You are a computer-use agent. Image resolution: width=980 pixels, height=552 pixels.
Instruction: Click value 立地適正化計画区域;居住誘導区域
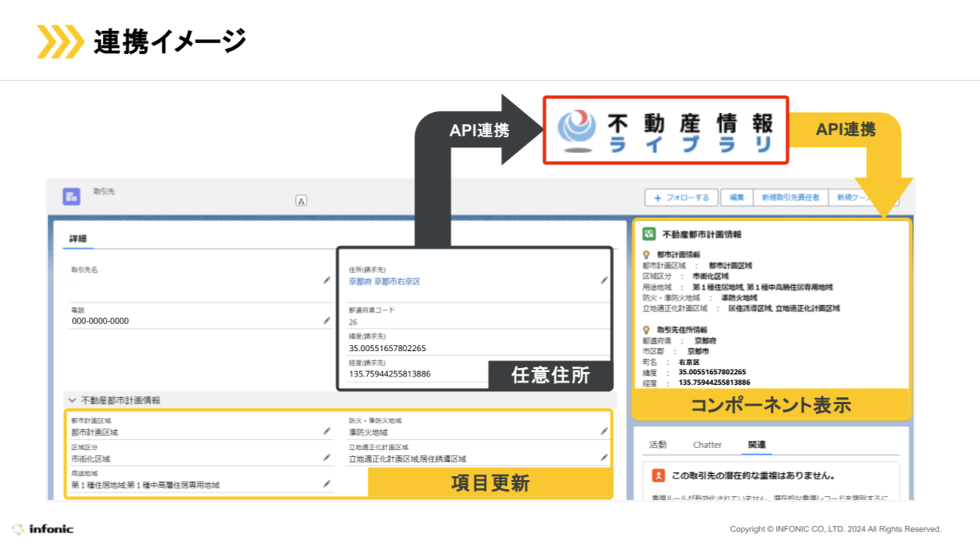407,459
